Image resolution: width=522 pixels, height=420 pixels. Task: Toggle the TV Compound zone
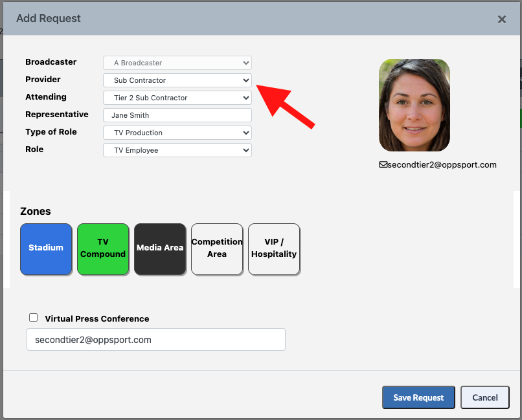[x=103, y=249]
